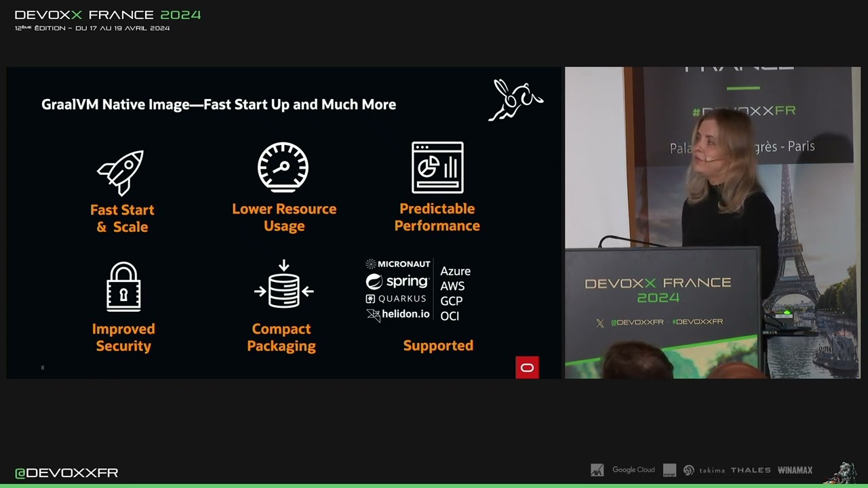The height and width of the screenshot is (488, 868).
Task: Click the slide title GraalVM Native Image
Action: (219, 104)
